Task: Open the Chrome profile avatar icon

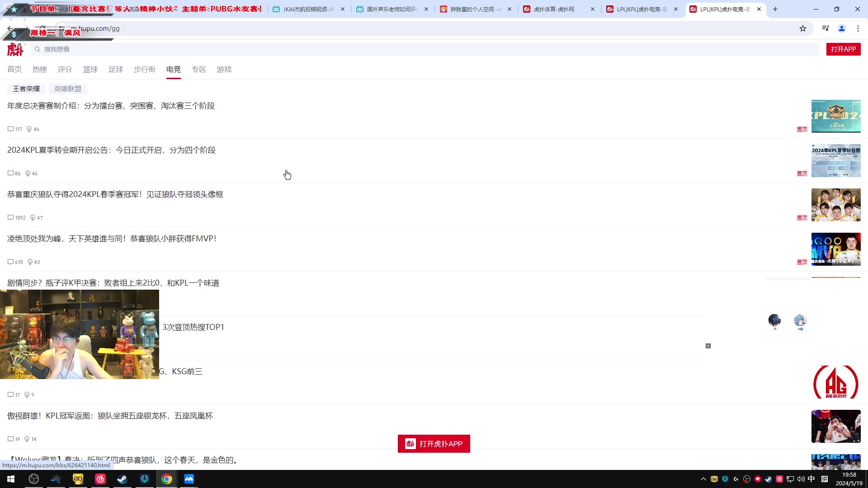Action: [x=842, y=28]
